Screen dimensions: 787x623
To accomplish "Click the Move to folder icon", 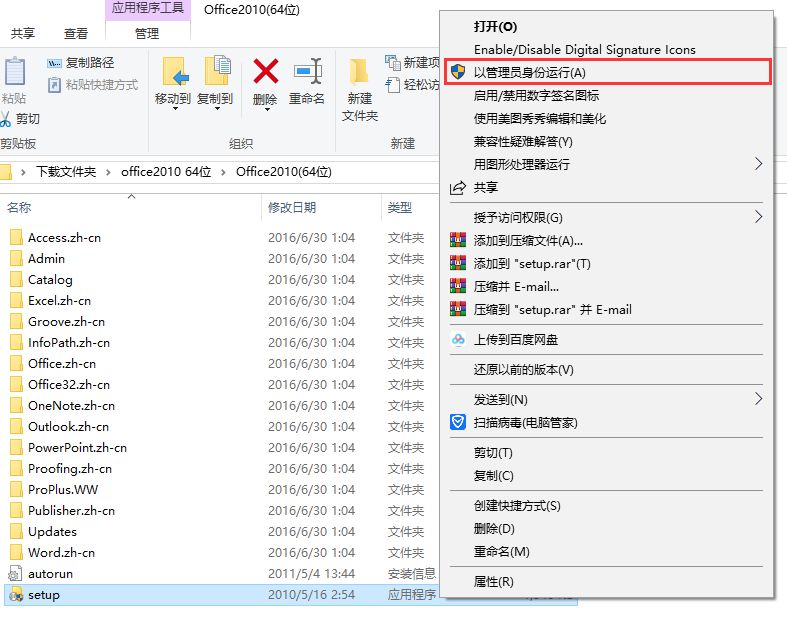I will 175,71.
